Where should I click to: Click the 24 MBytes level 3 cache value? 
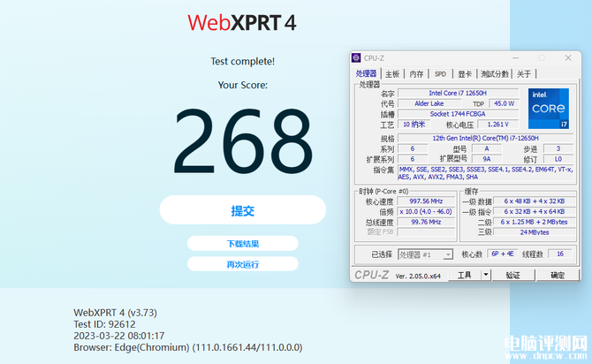pos(535,232)
